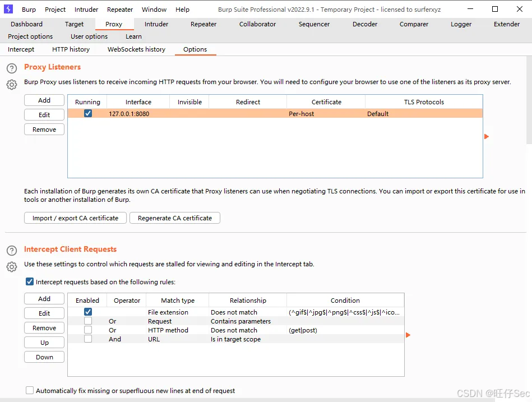
Task: Open help for Intercept Client Requests
Action: (x=12, y=251)
